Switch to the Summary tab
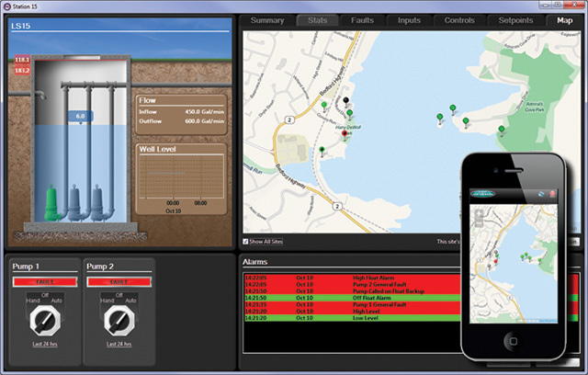The height and width of the screenshot is (375, 588). pyautogui.click(x=267, y=20)
